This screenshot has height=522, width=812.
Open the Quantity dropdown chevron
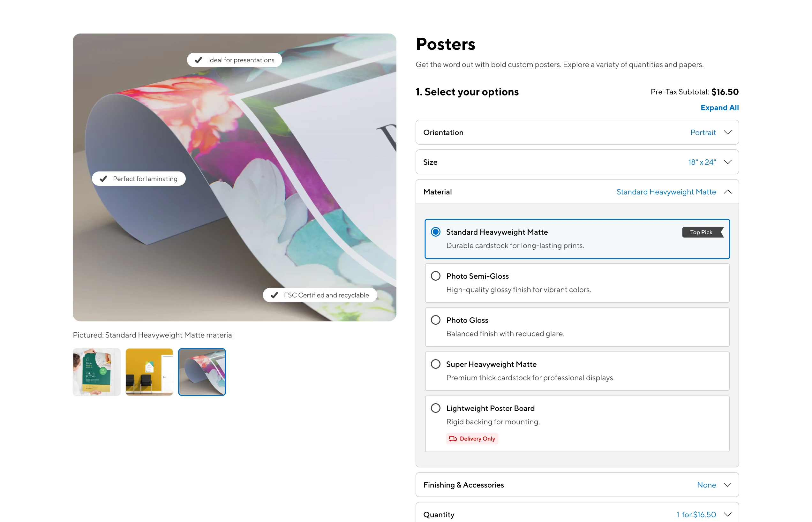(727, 514)
